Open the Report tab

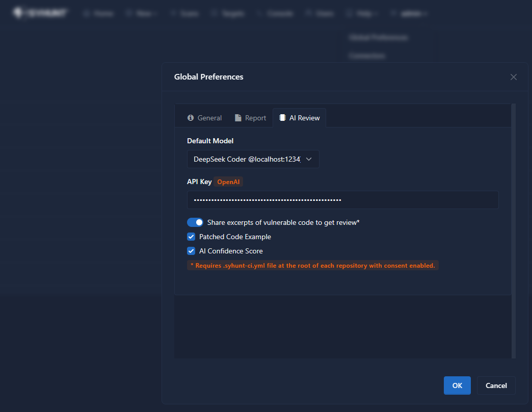tap(250, 118)
